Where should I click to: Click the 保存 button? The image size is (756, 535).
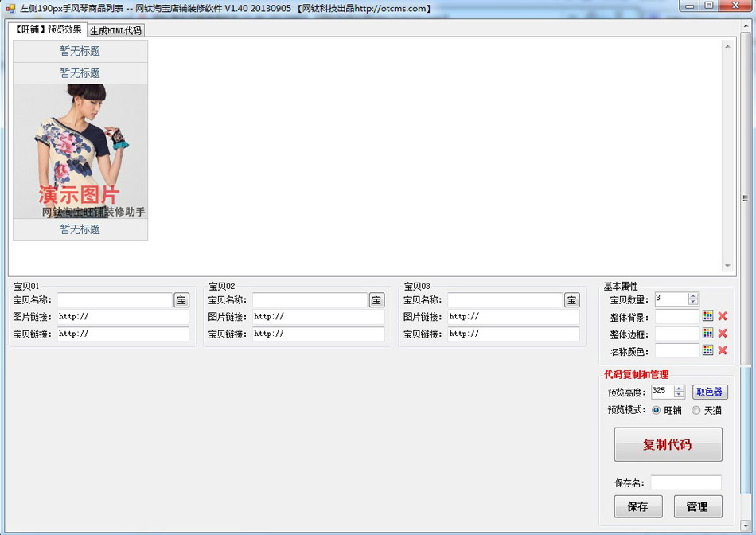point(637,506)
